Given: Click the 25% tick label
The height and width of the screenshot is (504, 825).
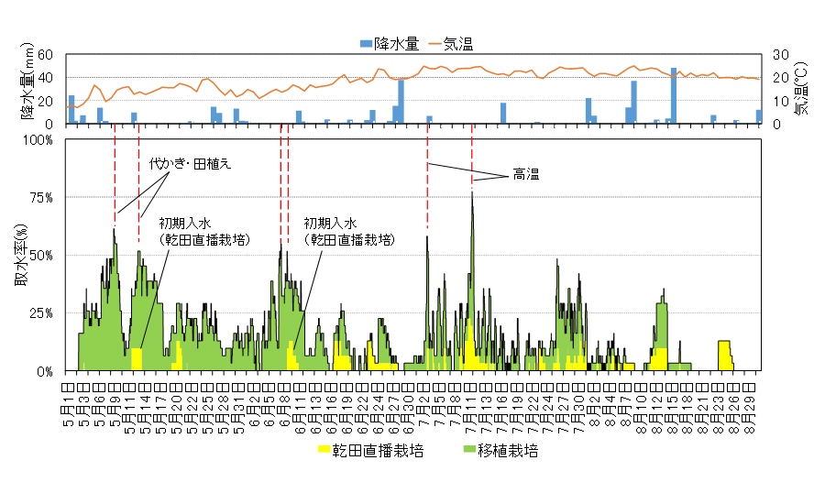Looking at the screenshot, I should (x=41, y=313).
